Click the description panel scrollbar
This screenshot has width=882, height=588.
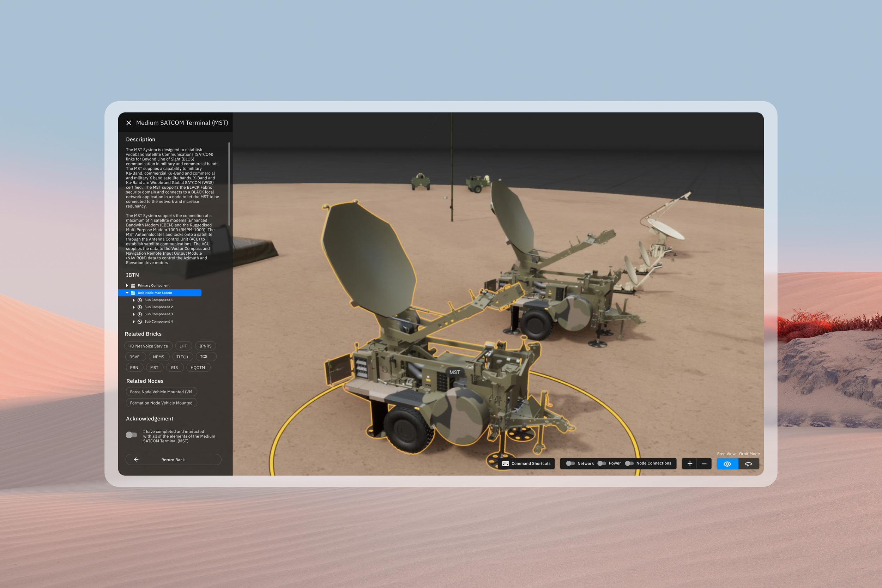pos(229,184)
